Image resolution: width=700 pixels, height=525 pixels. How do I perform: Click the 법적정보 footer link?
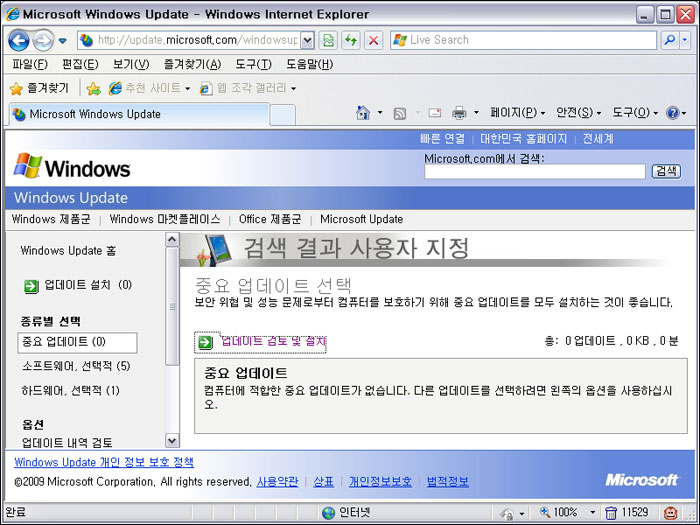(x=448, y=482)
